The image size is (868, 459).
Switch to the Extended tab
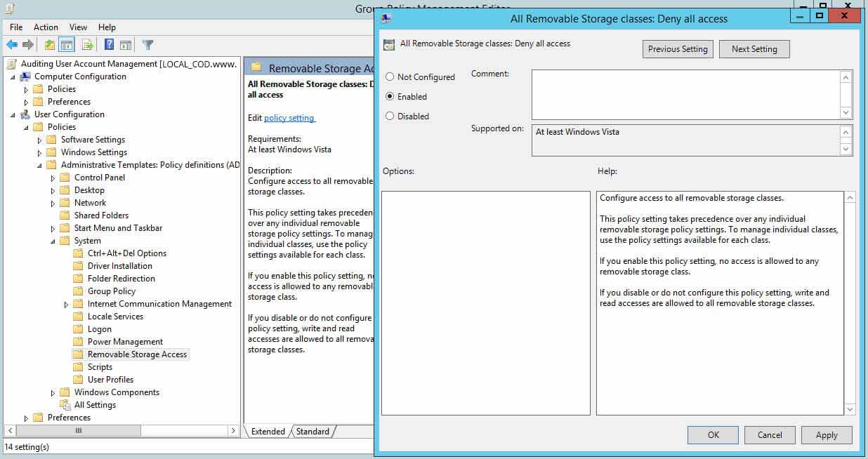click(268, 432)
